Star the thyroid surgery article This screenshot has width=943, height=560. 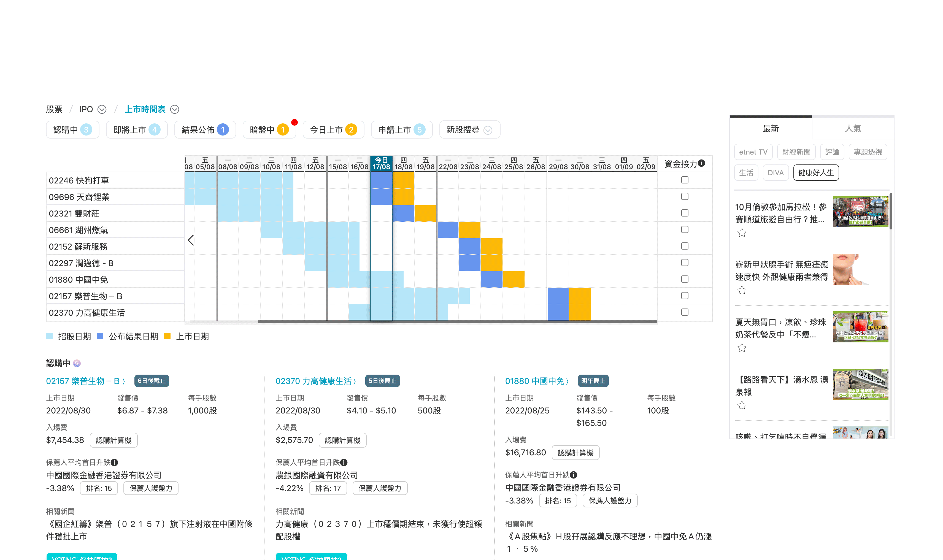[x=742, y=290]
